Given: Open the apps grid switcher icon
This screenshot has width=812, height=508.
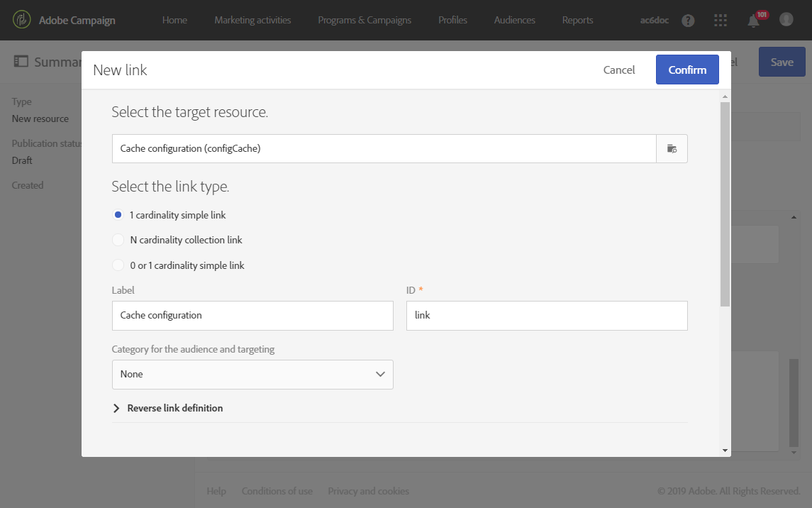Looking at the screenshot, I should (721, 21).
